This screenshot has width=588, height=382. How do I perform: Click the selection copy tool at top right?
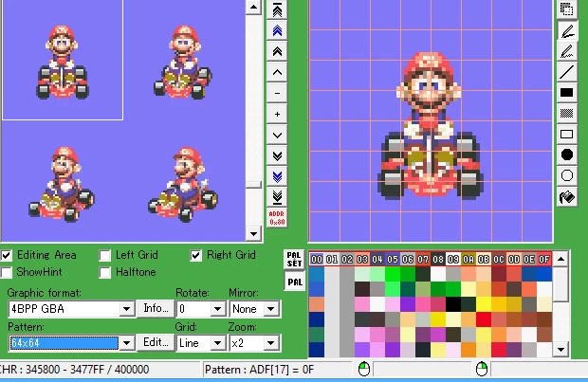click(x=566, y=9)
